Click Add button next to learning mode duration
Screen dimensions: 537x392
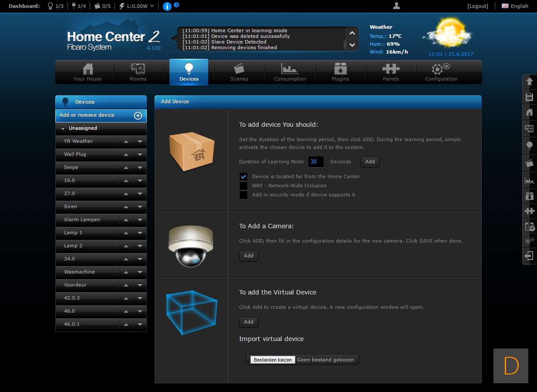click(370, 162)
